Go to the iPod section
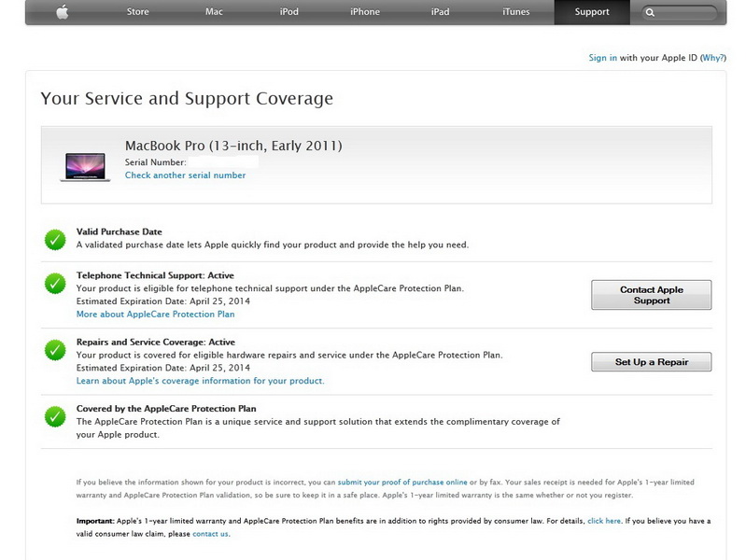 coord(289,12)
